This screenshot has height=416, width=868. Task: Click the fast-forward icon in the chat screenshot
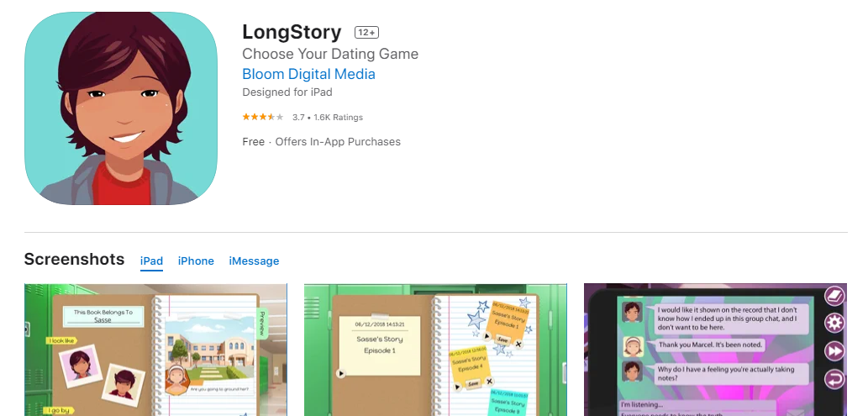(834, 351)
